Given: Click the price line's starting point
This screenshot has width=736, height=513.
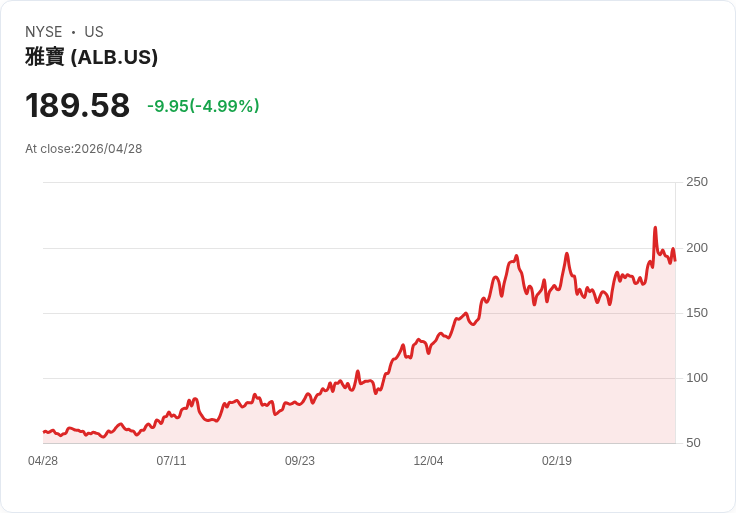Looking at the screenshot, I should pos(44,431).
